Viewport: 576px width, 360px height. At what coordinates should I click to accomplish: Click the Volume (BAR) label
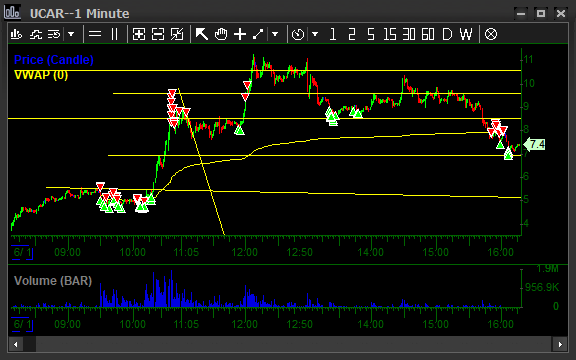53,281
